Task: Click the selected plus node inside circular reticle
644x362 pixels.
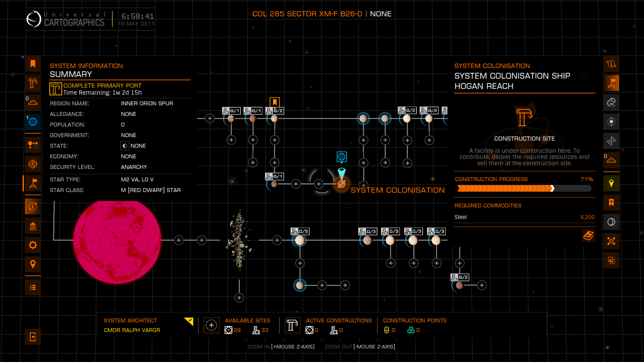Action: tap(319, 184)
